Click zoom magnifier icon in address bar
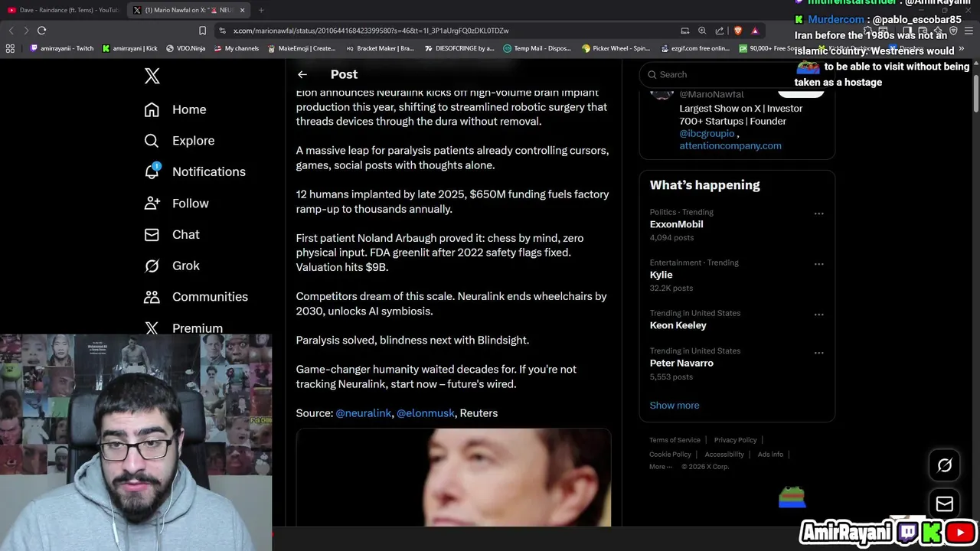The height and width of the screenshot is (551, 980). (702, 31)
